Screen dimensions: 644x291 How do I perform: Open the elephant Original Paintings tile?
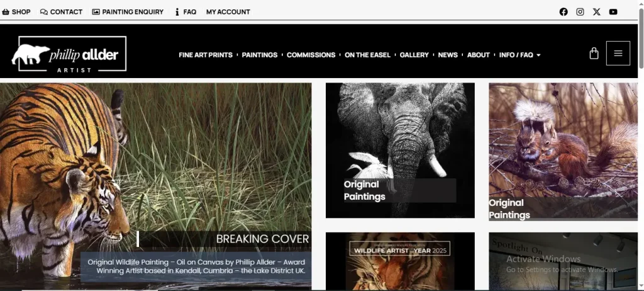pyautogui.click(x=400, y=150)
